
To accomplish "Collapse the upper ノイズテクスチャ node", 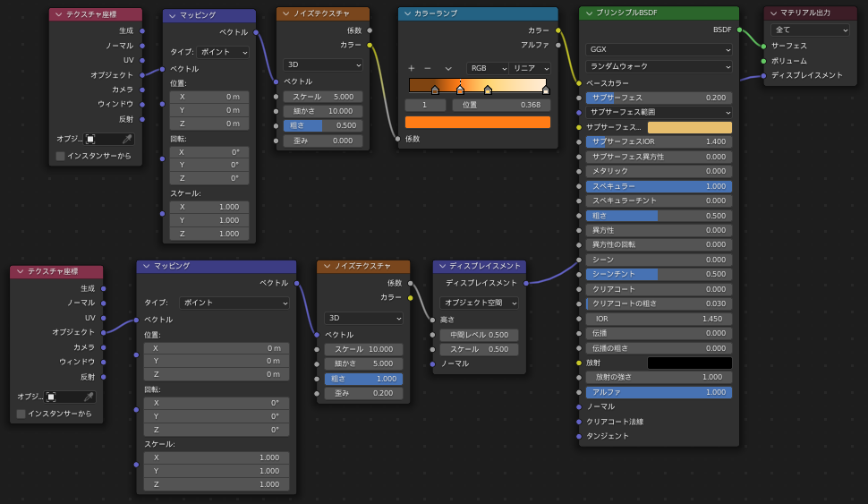I will (286, 13).
